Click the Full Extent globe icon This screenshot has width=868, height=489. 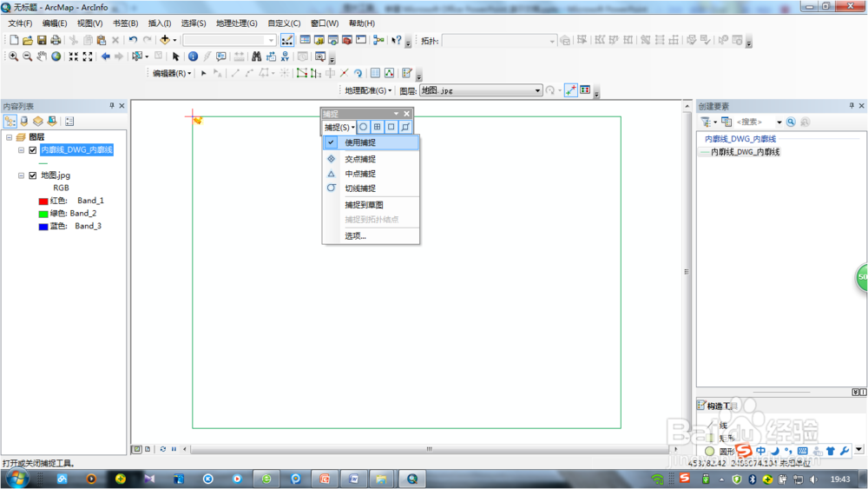[56, 56]
